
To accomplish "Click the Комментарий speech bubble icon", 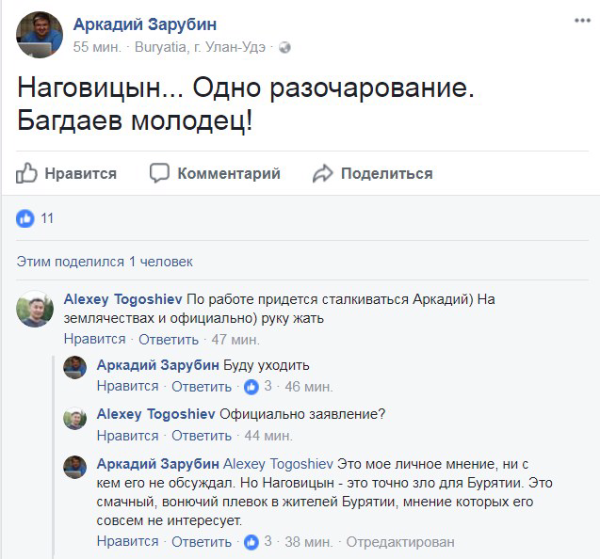I will [x=160, y=173].
